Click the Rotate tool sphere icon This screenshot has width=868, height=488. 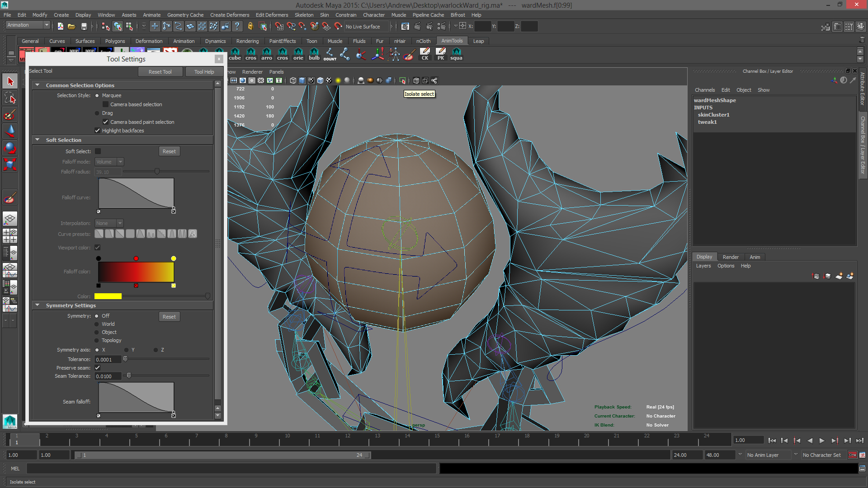(x=10, y=148)
